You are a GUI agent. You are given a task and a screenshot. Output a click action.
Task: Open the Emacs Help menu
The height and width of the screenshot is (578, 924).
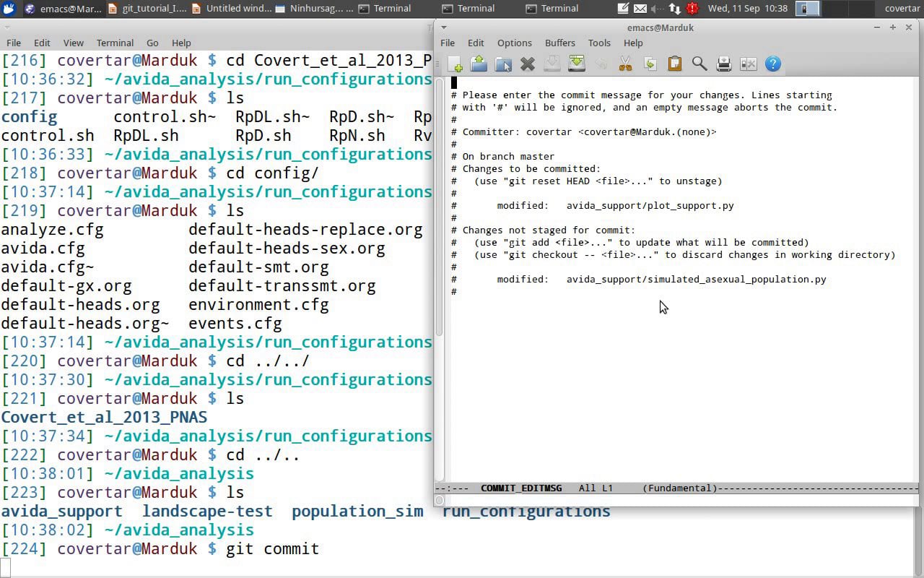click(633, 43)
